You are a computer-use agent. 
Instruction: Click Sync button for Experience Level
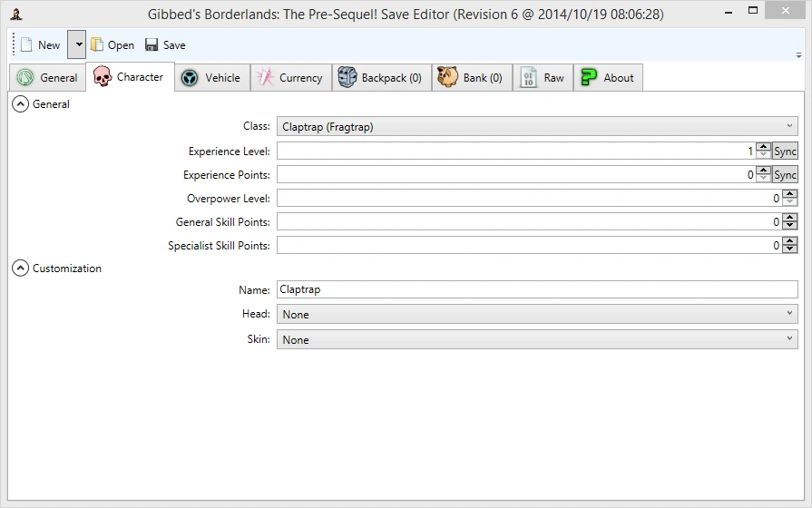pyautogui.click(x=785, y=151)
